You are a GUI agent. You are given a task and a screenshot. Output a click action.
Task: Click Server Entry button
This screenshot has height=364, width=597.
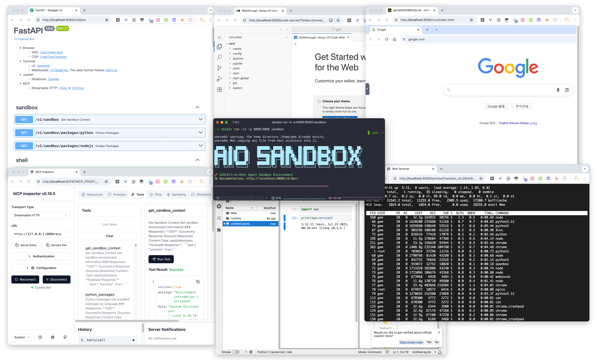coord(26,245)
